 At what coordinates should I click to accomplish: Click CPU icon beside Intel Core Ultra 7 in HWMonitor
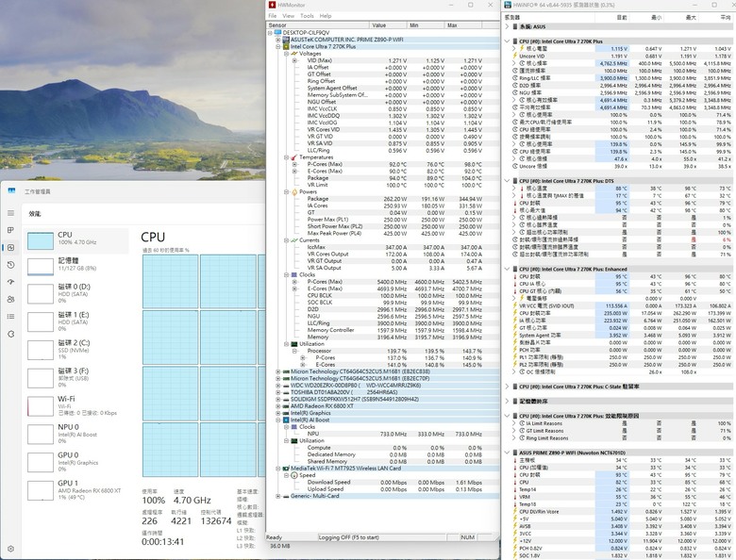[286, 47]
